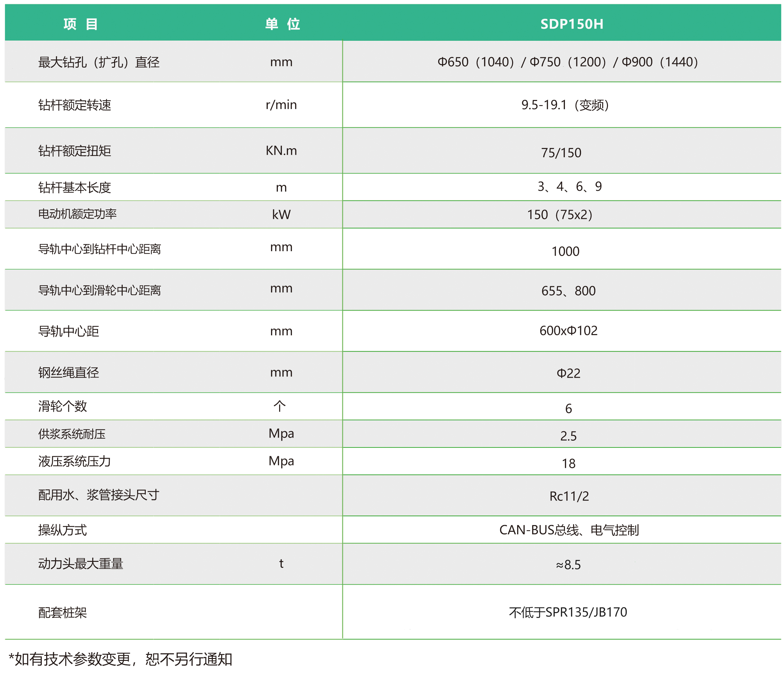Click the Φ650 (1040) diameter value cell
Image resolution: width=784 pixels, height=677 pixels.
pyautogui.click(x=476, y=62)
